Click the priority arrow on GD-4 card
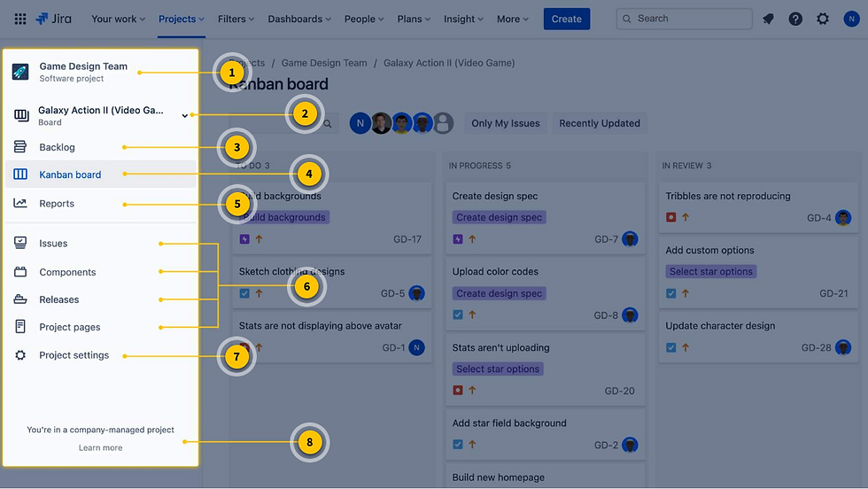The image size is (868, 489). click(x=686, y=218)
